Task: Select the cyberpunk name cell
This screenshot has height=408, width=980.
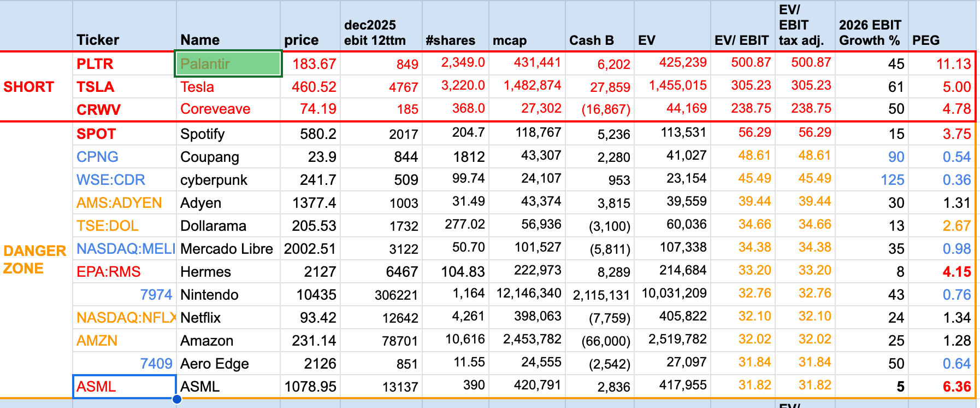Action: tap(228, 180)
